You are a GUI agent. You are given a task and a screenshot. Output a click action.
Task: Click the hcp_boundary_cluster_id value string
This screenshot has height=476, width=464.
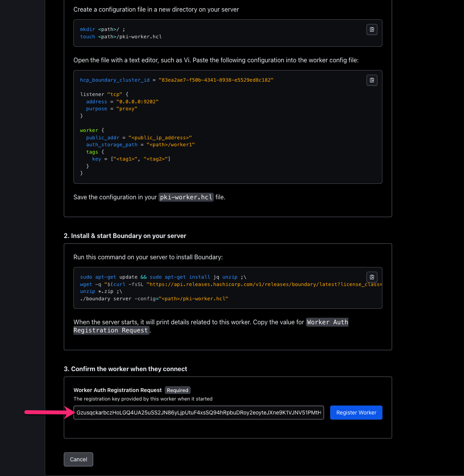[x=216, y=80]
